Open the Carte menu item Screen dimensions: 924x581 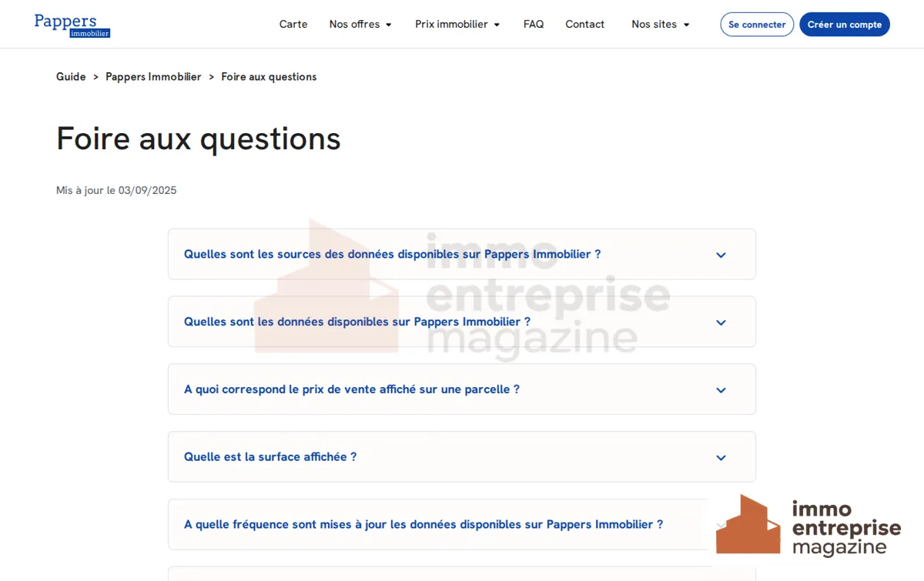click(x=293, y=25)
